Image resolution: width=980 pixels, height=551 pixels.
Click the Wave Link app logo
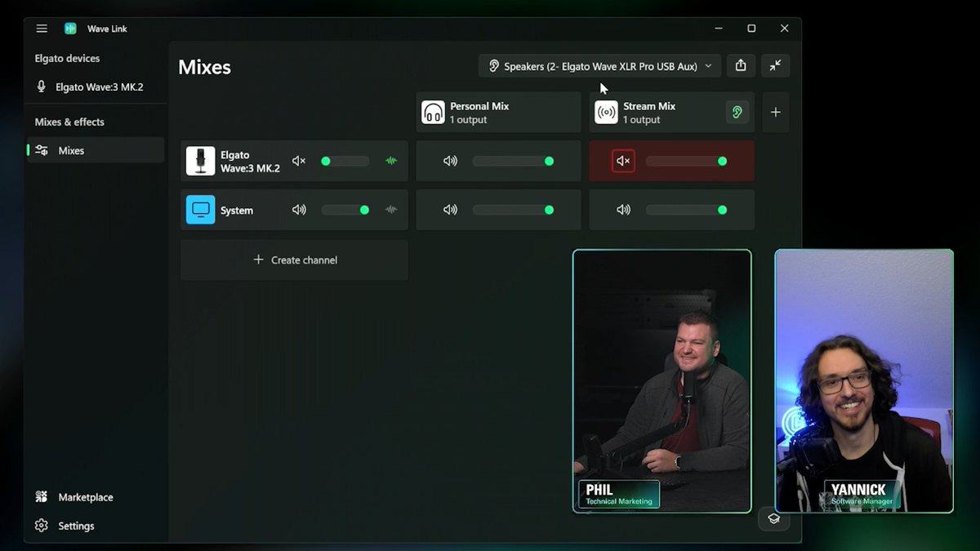pos(71,29)
